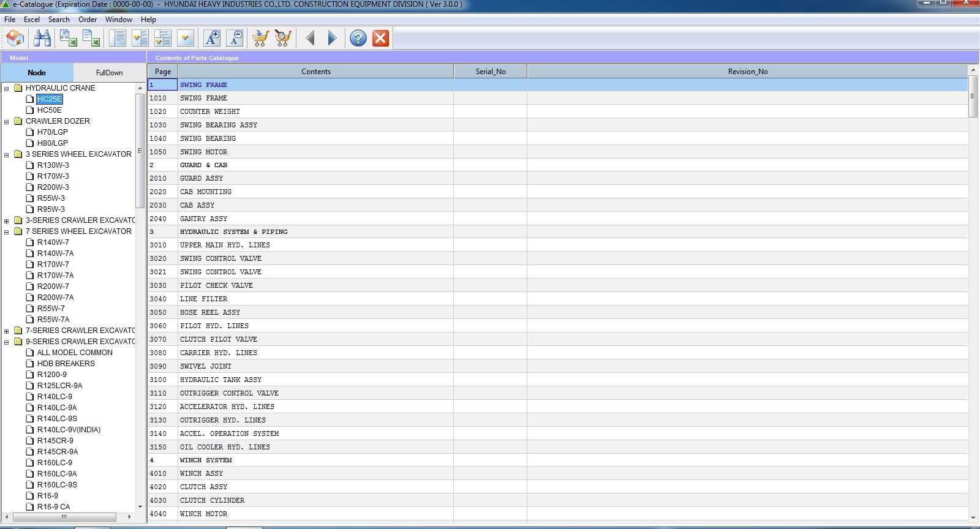
Task: Switch to the FullDown tab
Action: click(110, 72)
